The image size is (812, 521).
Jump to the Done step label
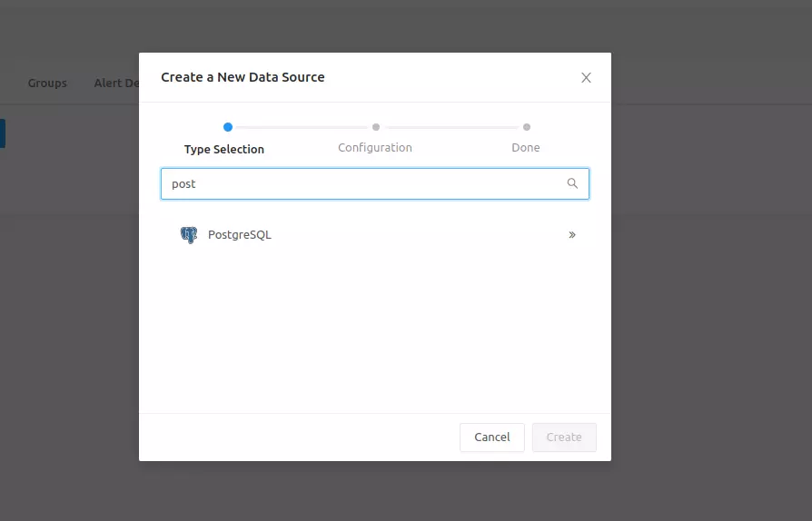(x=526, y=147)
